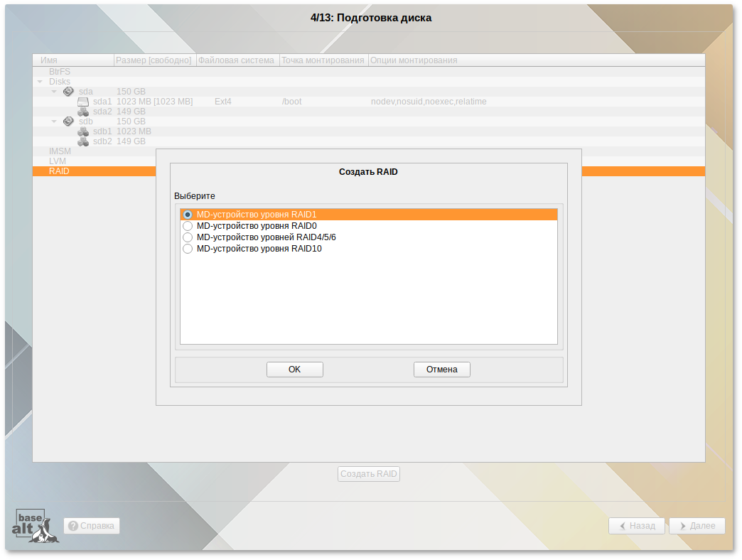The image size is (742, 560).
Task: Click the Справка help question-mark icon
Action: click(x=72, y=526)
